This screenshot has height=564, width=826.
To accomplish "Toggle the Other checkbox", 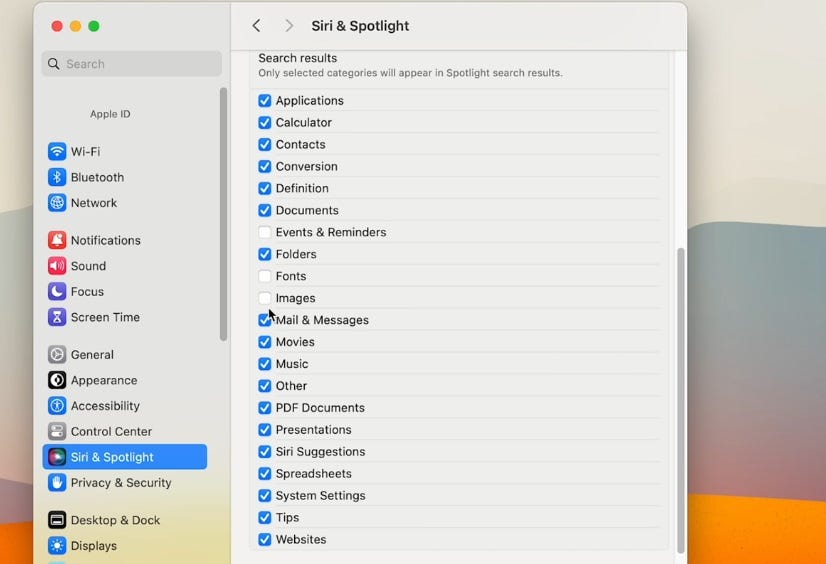I will (265, 386).
